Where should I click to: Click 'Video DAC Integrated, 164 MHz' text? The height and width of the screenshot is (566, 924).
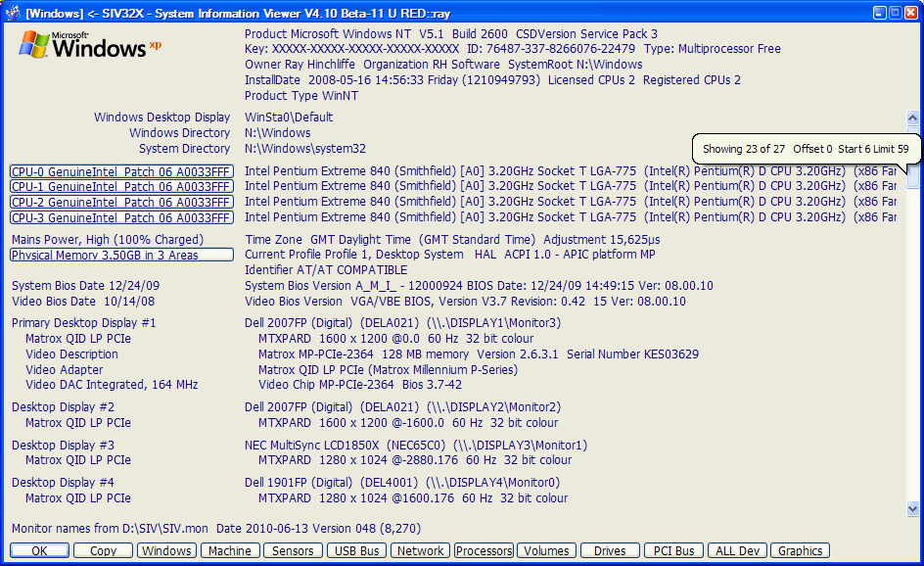pos(112,385)
